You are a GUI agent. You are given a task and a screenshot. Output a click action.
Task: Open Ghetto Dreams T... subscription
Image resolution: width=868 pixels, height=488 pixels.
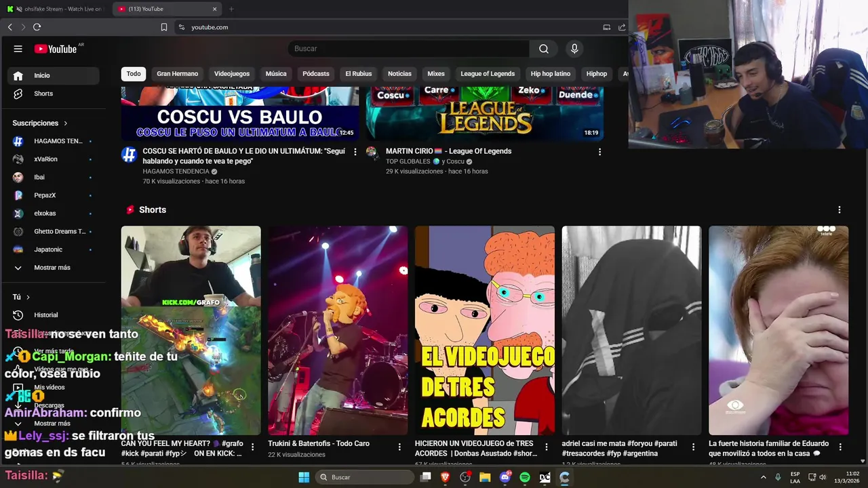tap(53, 231)
